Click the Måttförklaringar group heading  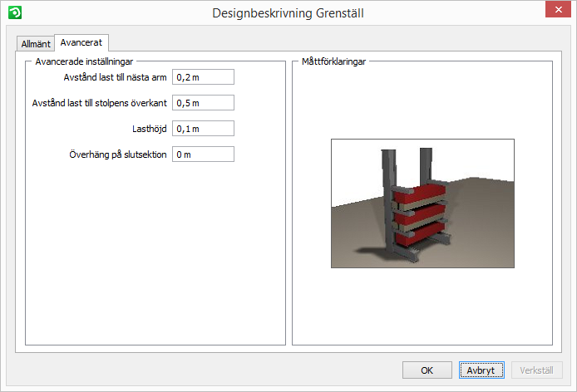tap(333, 61)
